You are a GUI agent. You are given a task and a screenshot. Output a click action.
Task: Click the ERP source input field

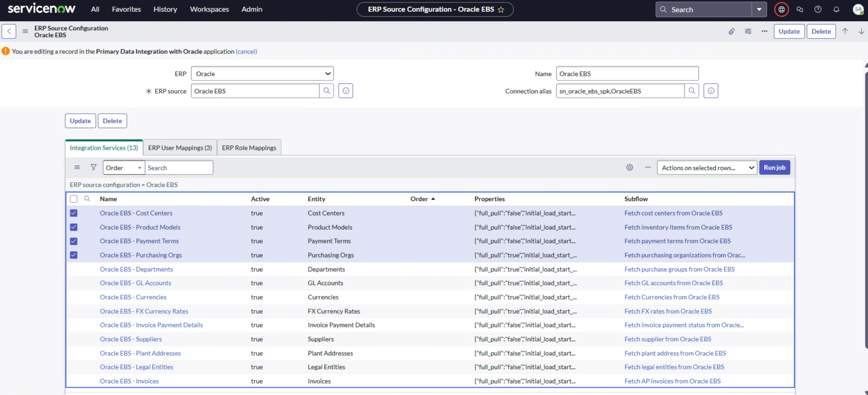click(255, 91)
